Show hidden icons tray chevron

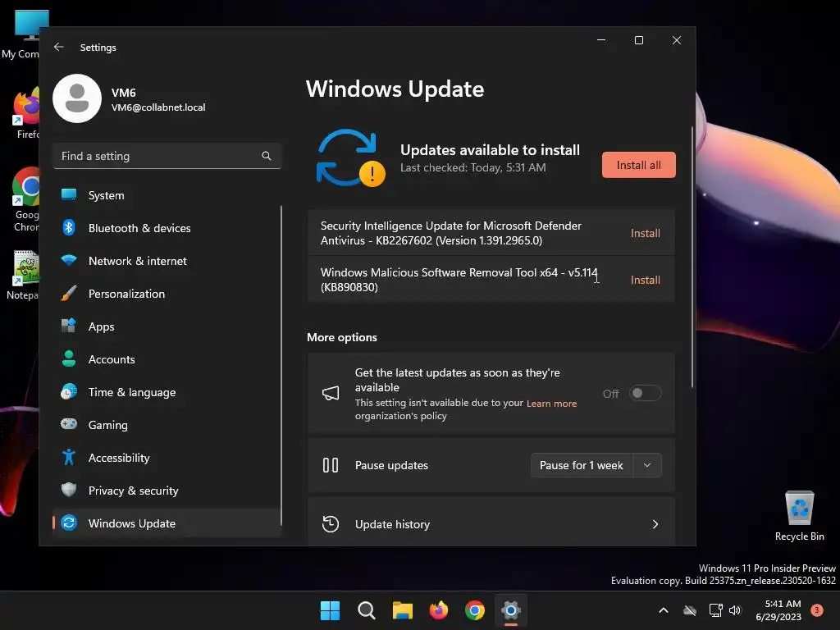(x=663, y=610)
